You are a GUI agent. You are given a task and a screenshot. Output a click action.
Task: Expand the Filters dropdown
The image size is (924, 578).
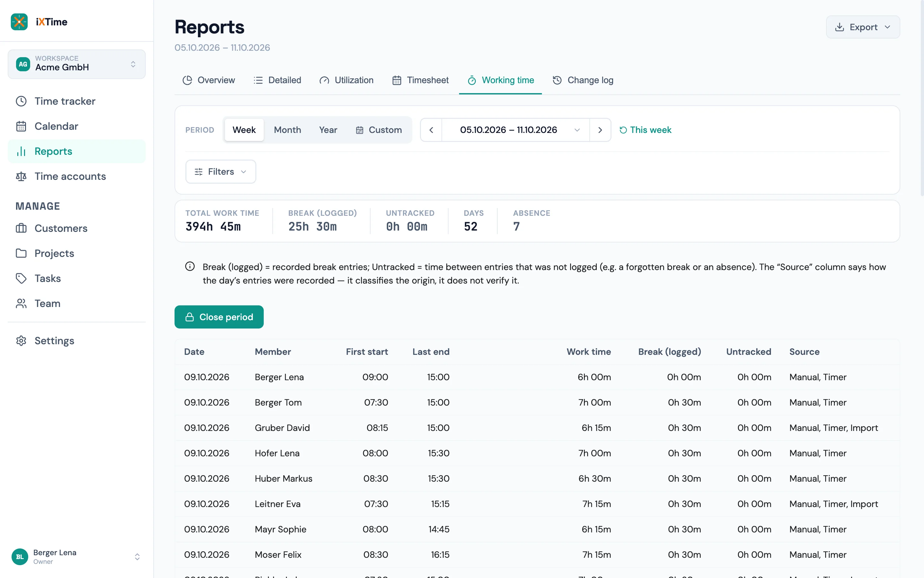[x=221, y=172]
